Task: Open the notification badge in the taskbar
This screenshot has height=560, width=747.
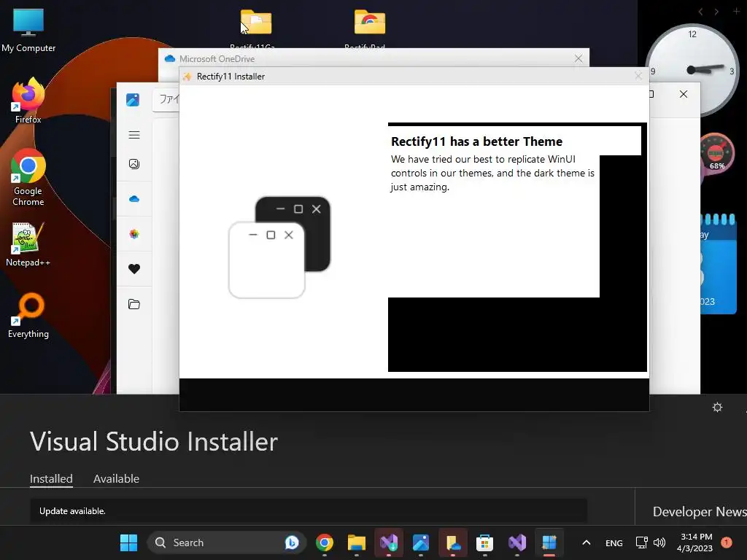Action: [727, 542]
